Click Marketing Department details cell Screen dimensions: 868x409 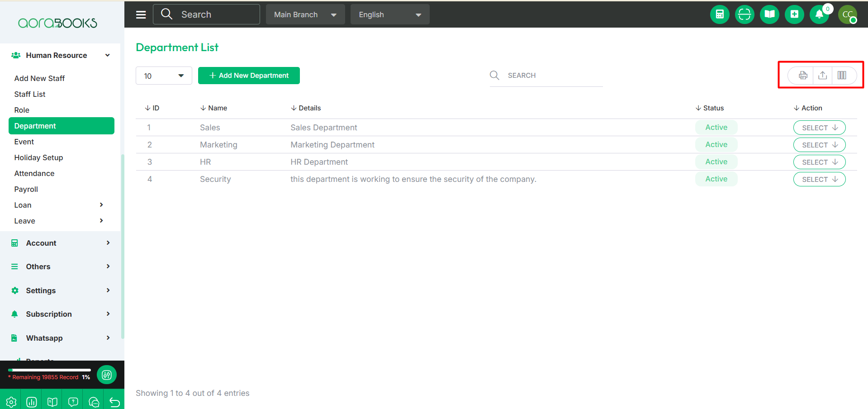coord(332,145)
